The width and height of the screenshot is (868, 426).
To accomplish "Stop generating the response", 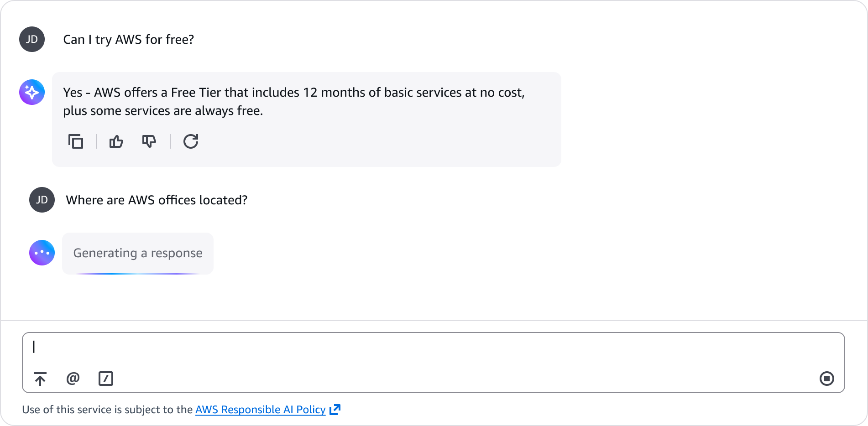I will pos(826,379).
